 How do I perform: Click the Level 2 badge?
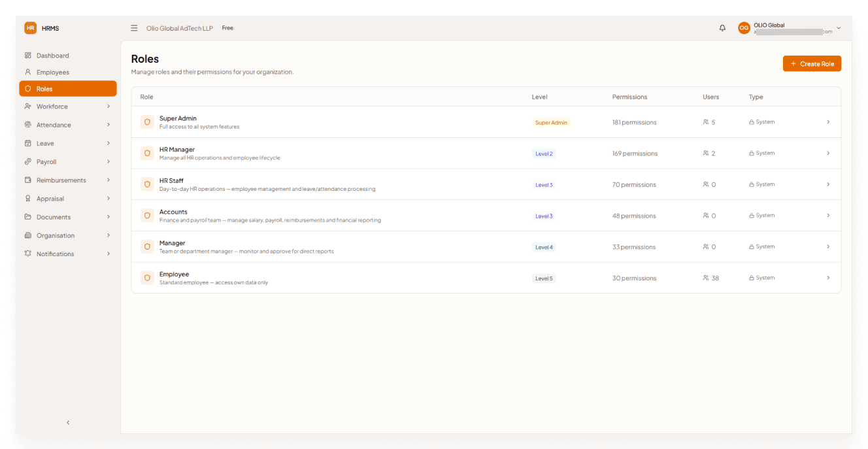[x=544, y=154]
